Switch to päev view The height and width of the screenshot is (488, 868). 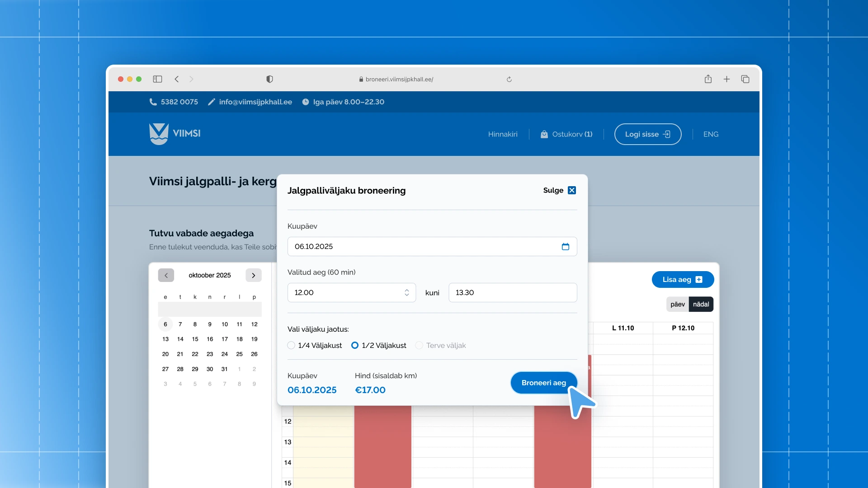tap(677, 304)
